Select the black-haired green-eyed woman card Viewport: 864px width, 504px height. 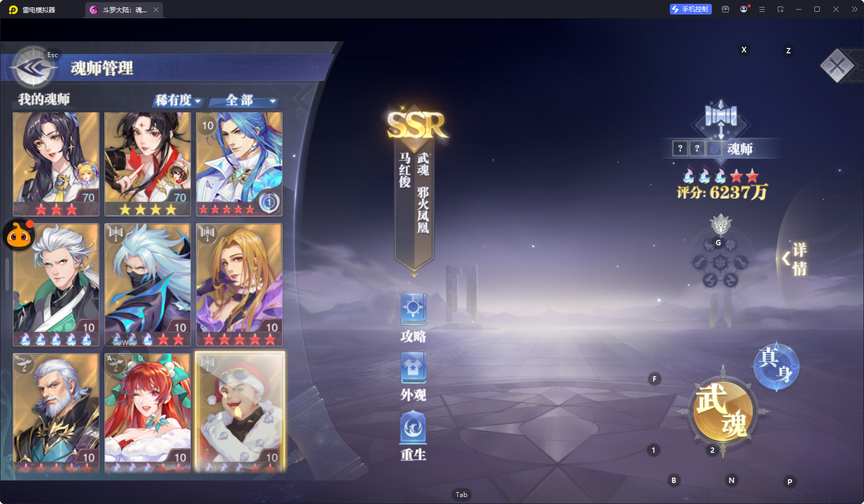pyautogui.click(x=56, y=164)
